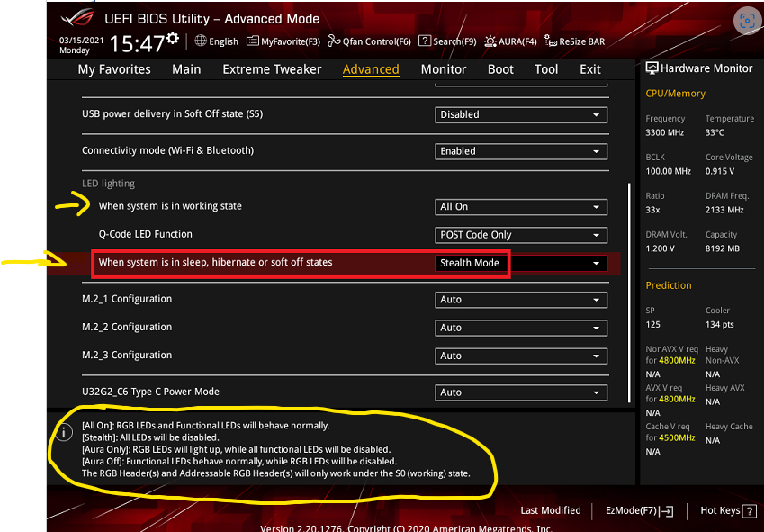Open MyFavorite(F3) list icon
Viewport: 764px width, 532px height.
tap(252, 41)
